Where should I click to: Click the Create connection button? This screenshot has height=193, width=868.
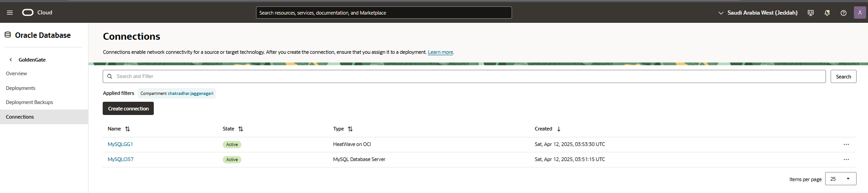tap(128, 109)
